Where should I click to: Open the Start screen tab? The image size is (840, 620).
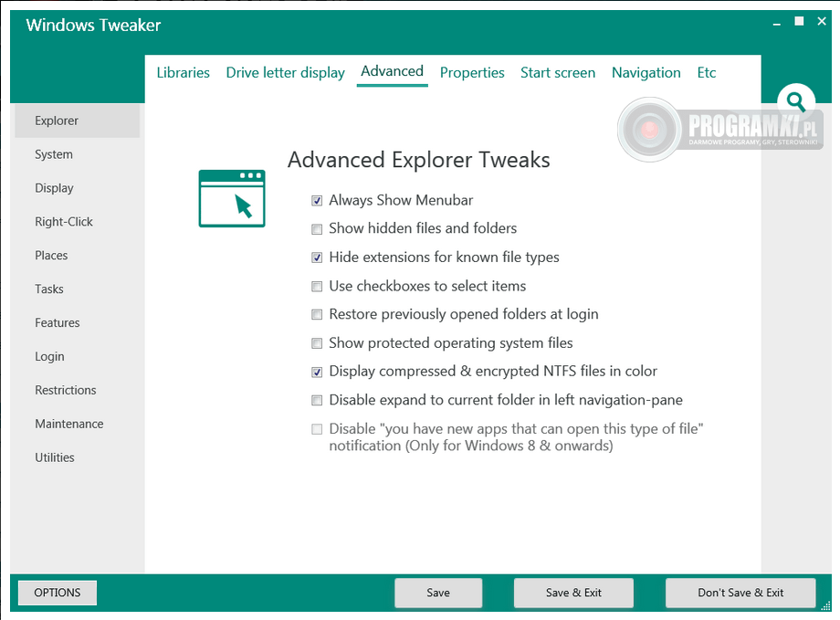(558, 72)
